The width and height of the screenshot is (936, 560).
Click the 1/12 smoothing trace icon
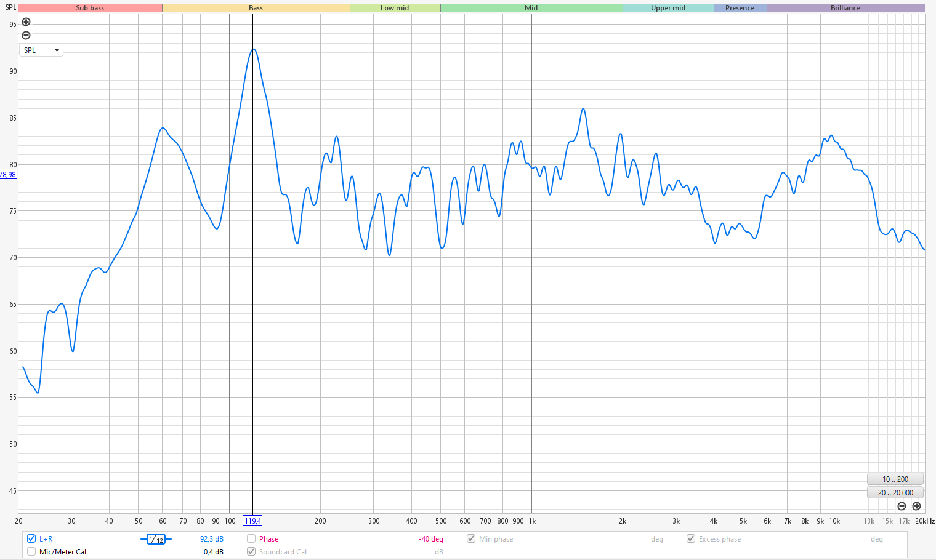[x=156, y=539]
